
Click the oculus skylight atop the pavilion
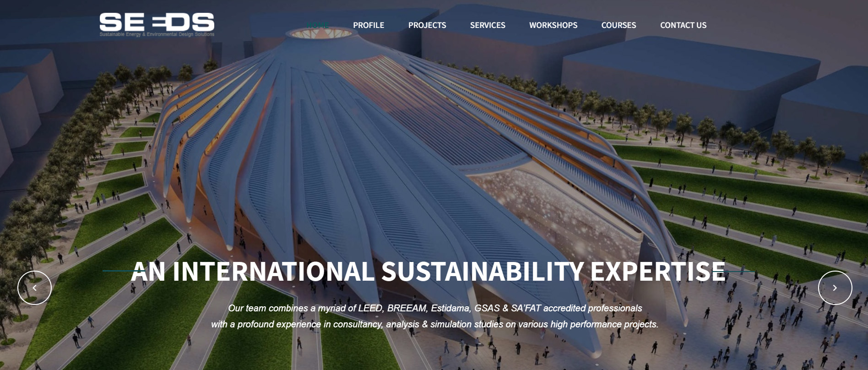[319, 33]
